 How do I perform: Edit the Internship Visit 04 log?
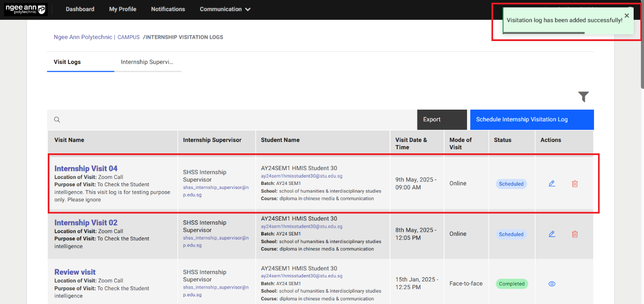tap(552, 184)
